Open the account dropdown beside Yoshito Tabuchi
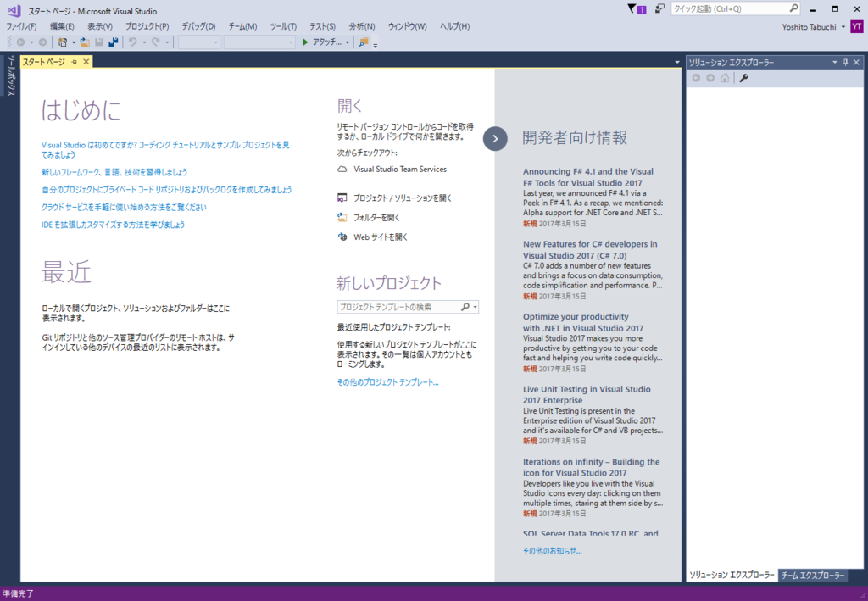Viewport: 868px width, 601px height. coord(843,26)
